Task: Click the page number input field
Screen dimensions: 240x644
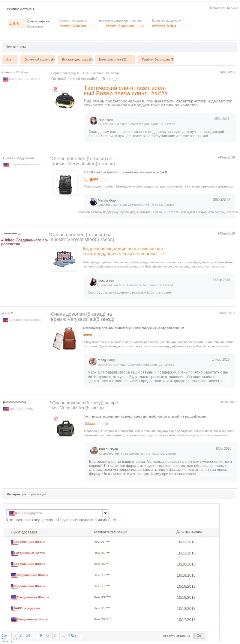Action: (x=188, y=636)
